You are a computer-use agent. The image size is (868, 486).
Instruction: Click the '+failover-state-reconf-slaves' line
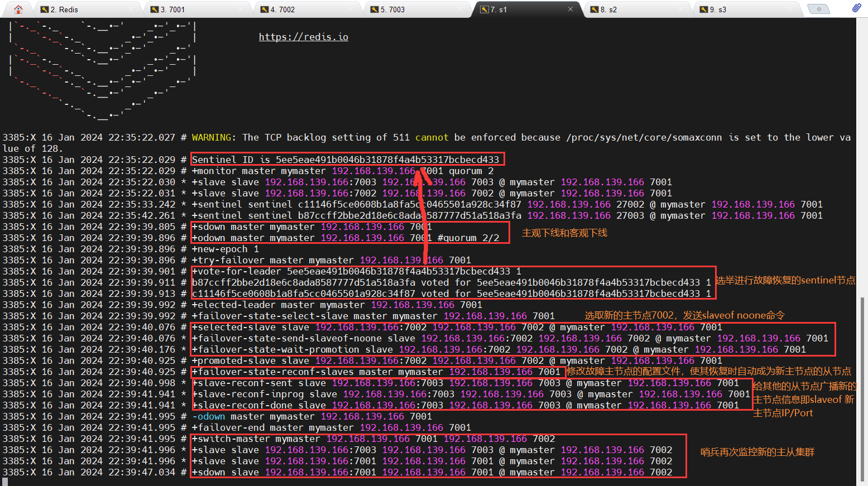[376, 372]
